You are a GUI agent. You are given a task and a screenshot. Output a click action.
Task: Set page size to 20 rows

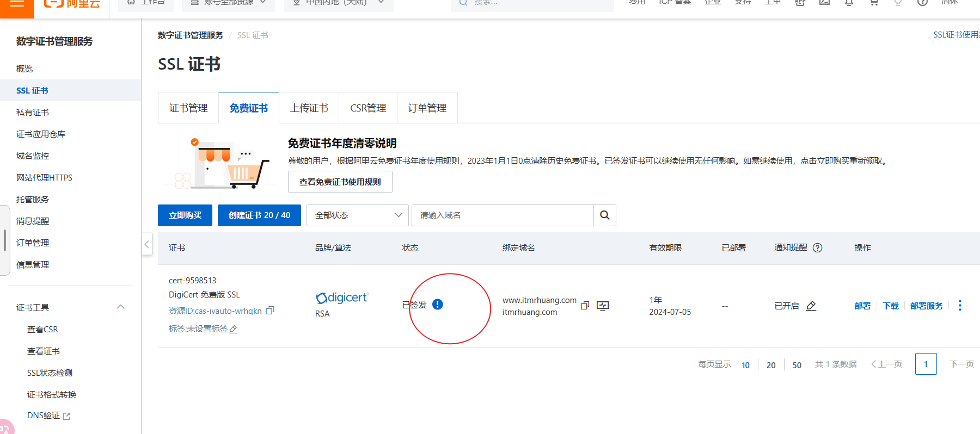tap(771, 365)
